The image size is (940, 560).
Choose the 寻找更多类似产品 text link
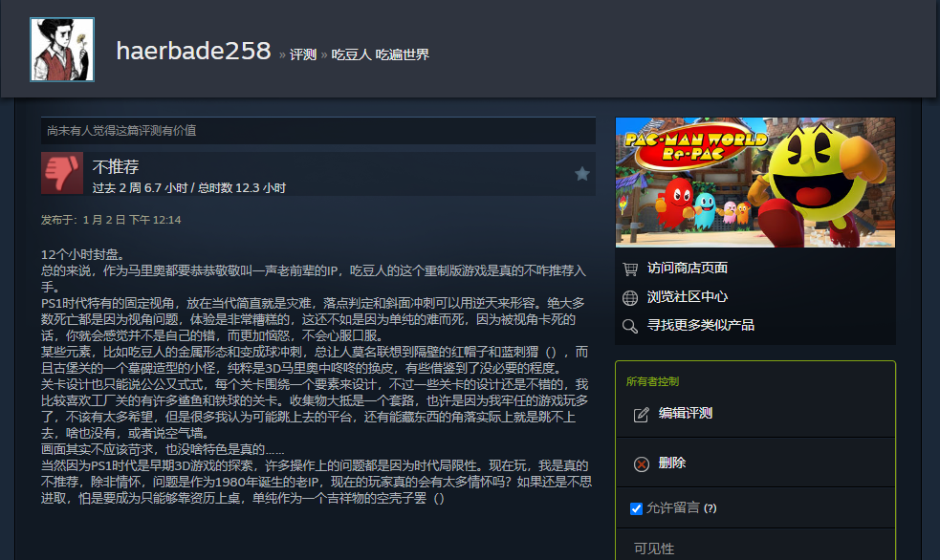(x=700, y=326)
